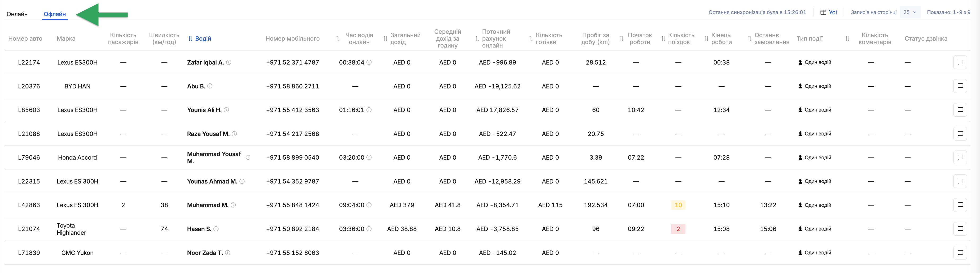The width and height of the screenshot is (980, 273).
Task: Click phone number +971 55 152 6063
Action: 292,253
